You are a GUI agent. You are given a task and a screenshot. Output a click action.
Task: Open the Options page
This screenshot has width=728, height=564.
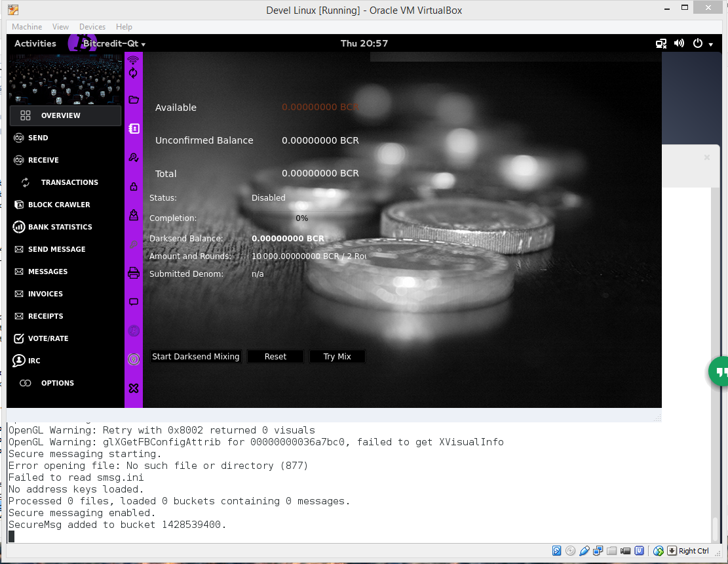[x=47, y=383]
